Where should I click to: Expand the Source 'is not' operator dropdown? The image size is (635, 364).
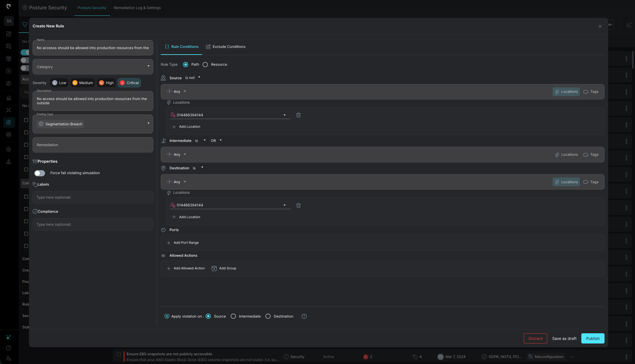(193, 78)
